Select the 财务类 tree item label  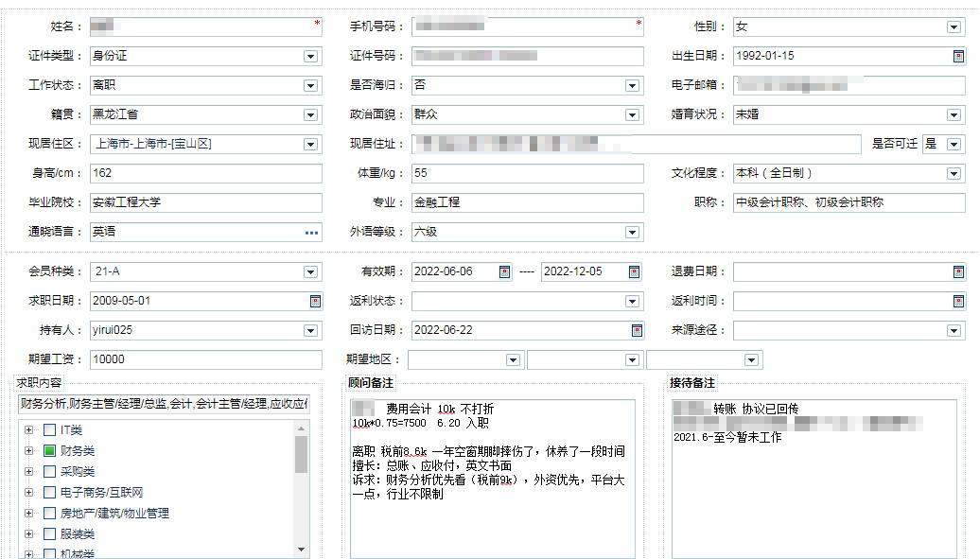pyautogui.click(x=78, y=451)
